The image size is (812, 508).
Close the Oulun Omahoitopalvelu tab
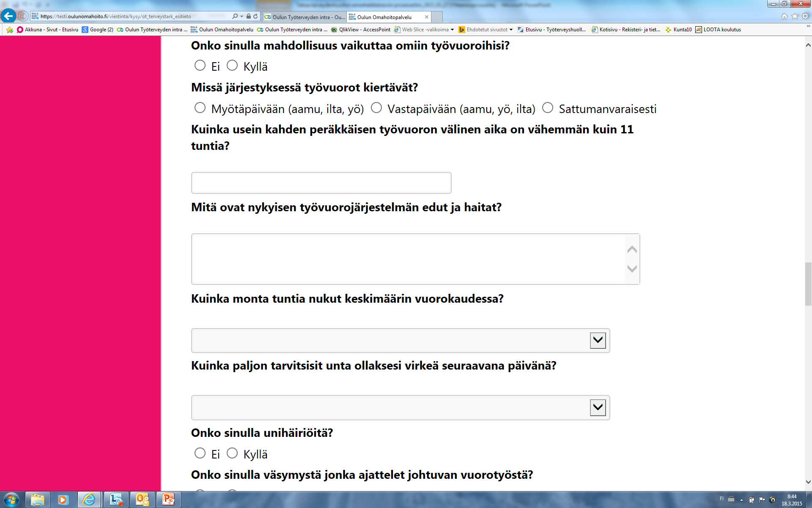[x=427, y=17]
